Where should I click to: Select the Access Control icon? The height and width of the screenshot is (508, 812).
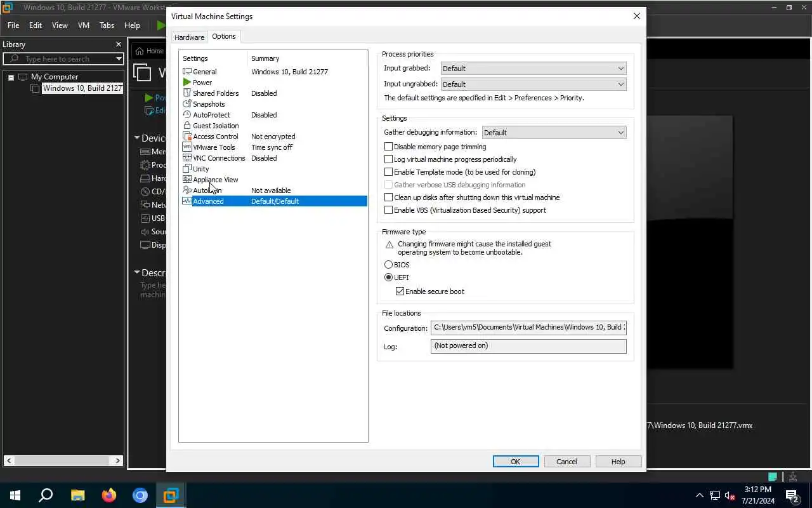[187, 137]
